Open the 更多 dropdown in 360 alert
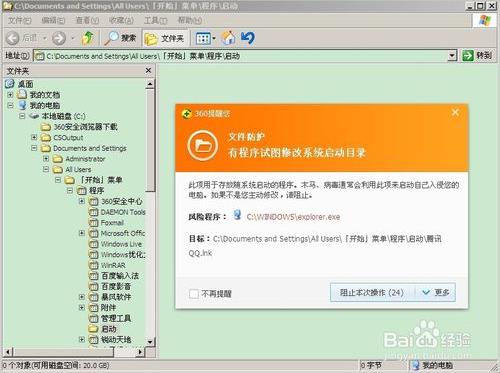Image resolution: width=500 pixels, height=373 pixels. tap(435, 293)
